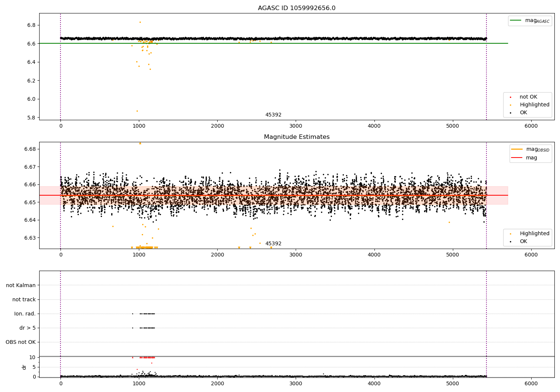Click the orange outlier point above 6.8 in top plot

point(140,22)
